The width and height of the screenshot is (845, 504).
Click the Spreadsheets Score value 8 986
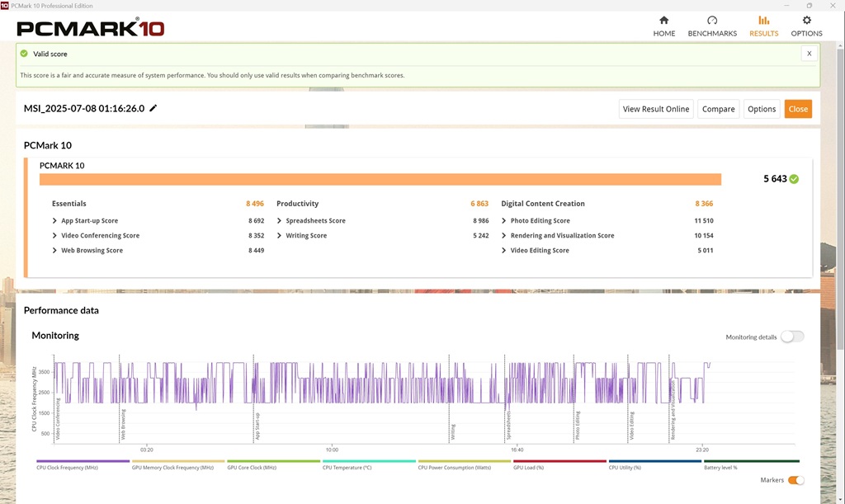pyautogui.click(x=481, y=221)
